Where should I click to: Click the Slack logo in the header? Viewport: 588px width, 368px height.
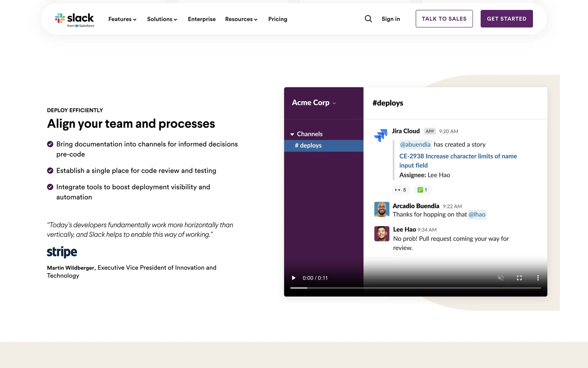click(x=74, y=19)
